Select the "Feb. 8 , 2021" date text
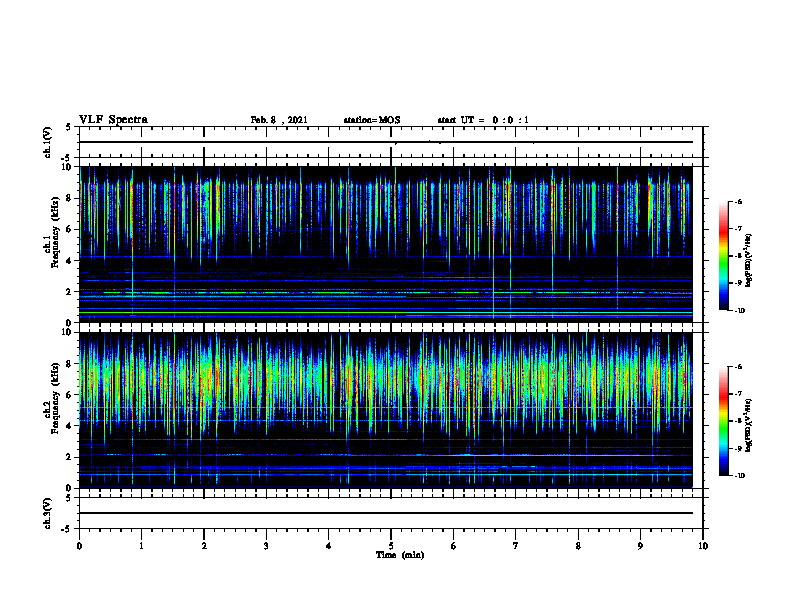 279,120
